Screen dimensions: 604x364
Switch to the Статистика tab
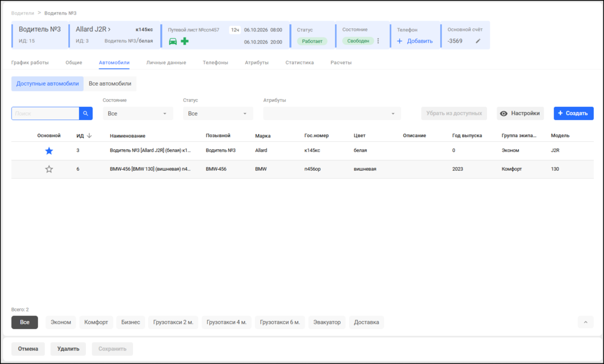300,62
